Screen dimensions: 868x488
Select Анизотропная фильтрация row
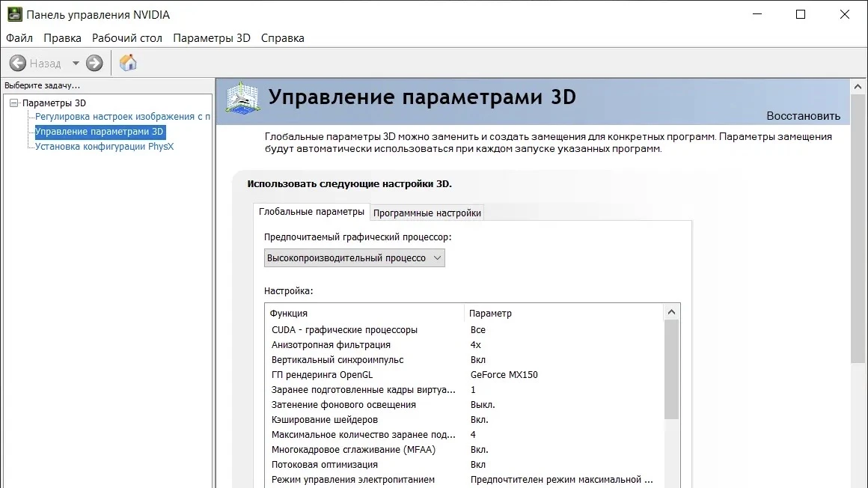click(464, 344)
